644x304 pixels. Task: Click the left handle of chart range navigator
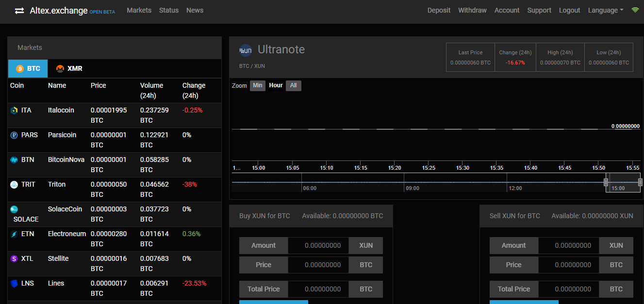606,182
